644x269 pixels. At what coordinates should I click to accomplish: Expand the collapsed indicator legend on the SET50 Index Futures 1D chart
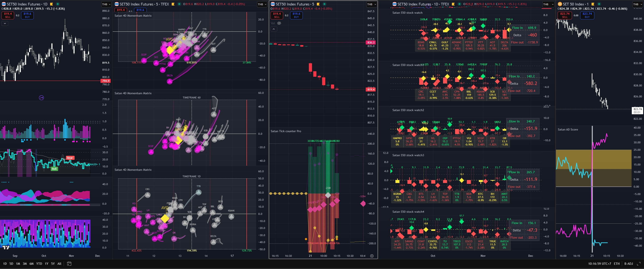tap(5, 23)
